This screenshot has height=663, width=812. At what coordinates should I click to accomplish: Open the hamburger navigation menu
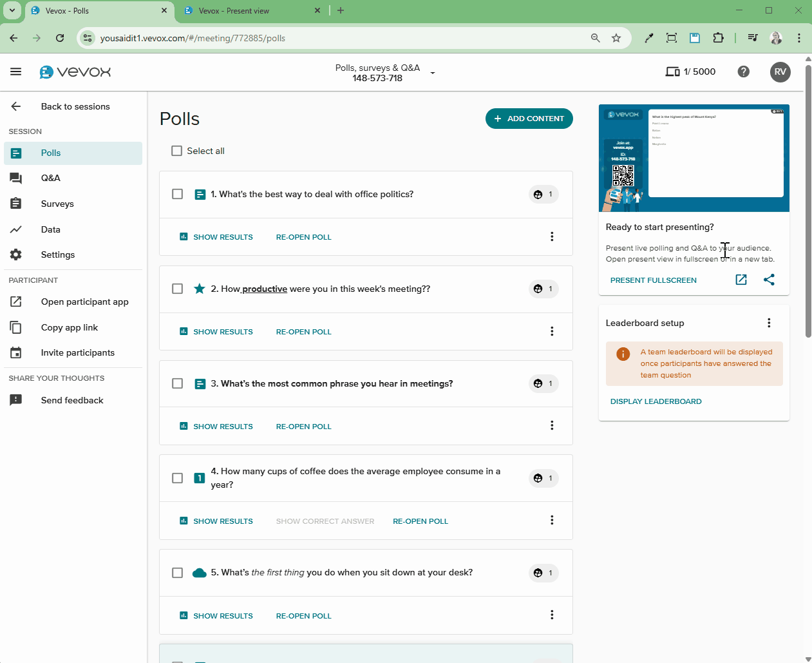pos(16,72)
